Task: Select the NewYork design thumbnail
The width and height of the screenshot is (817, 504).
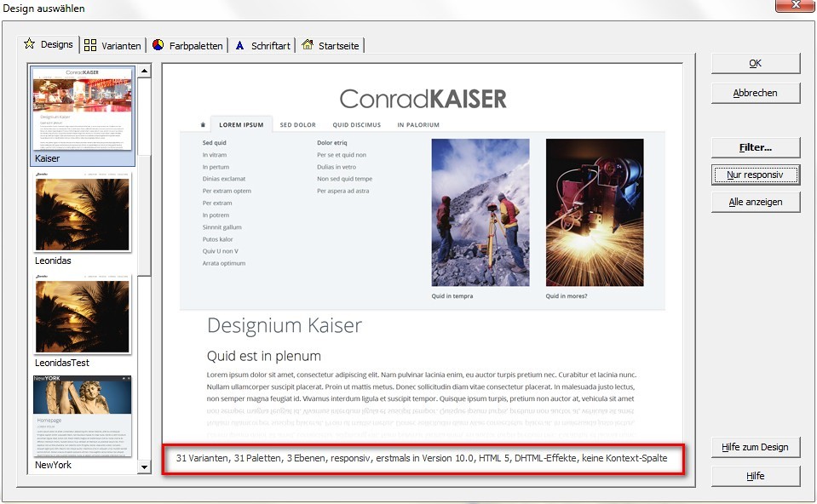Action: pos(83,415)
